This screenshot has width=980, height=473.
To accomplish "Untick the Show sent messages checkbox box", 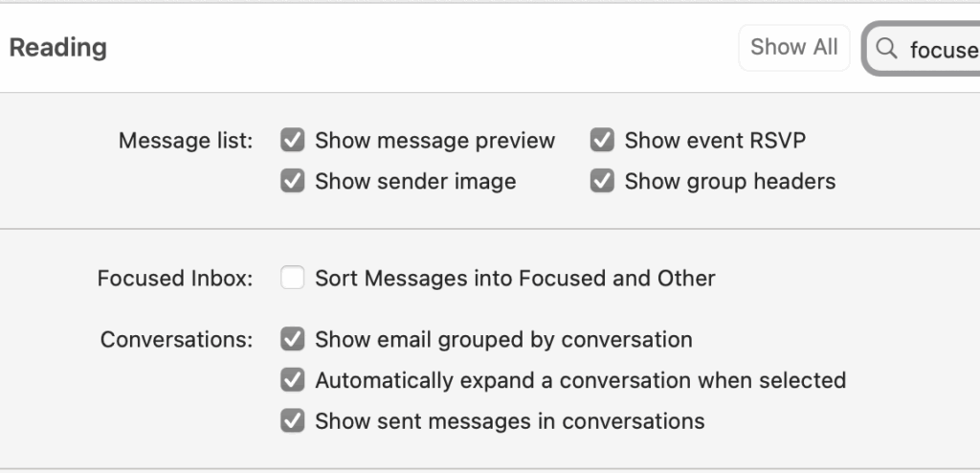I will (293, 420).
